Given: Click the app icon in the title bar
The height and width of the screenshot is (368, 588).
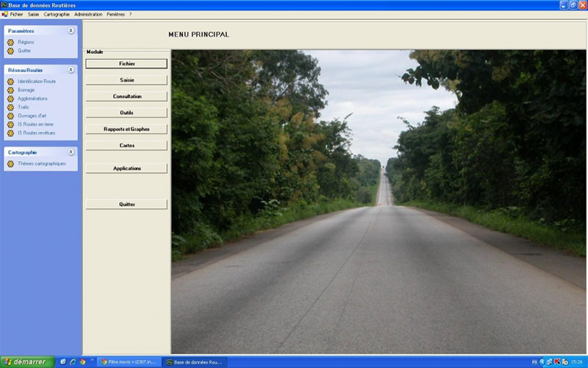Looking at the screenshot, I should click(x=4, y=5).
